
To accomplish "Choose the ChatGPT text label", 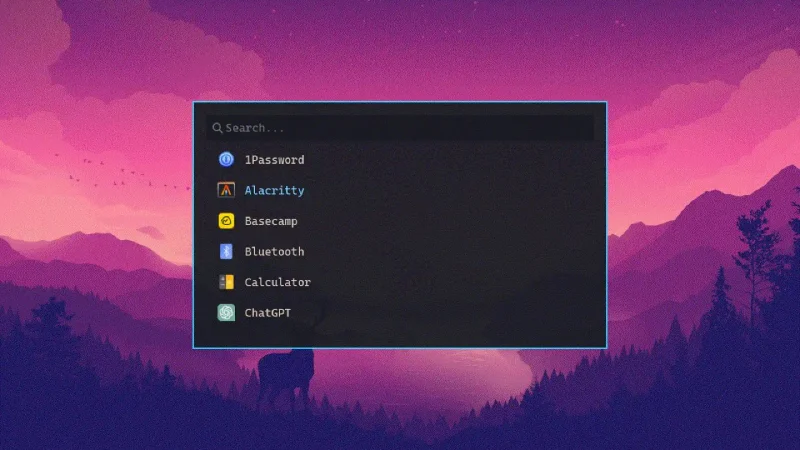I will [x=267, y=313].
